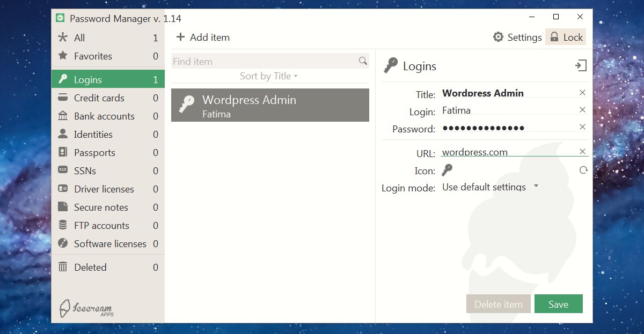Open the Favorites category
The width and height of the screenshot is (644, 334).
tap(108, 56)
